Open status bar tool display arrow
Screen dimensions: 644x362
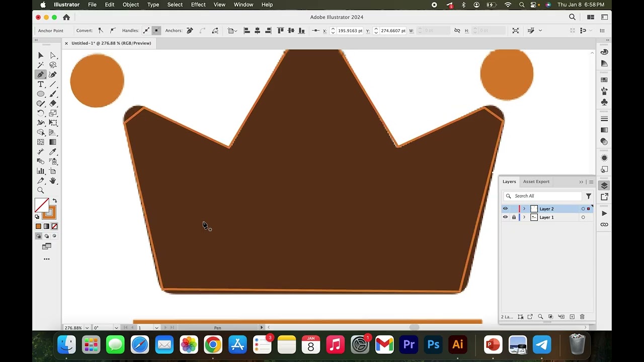click(261, 328)
